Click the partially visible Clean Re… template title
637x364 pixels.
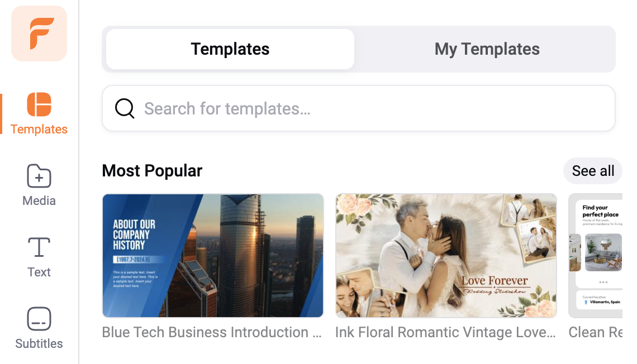(596, 333)
